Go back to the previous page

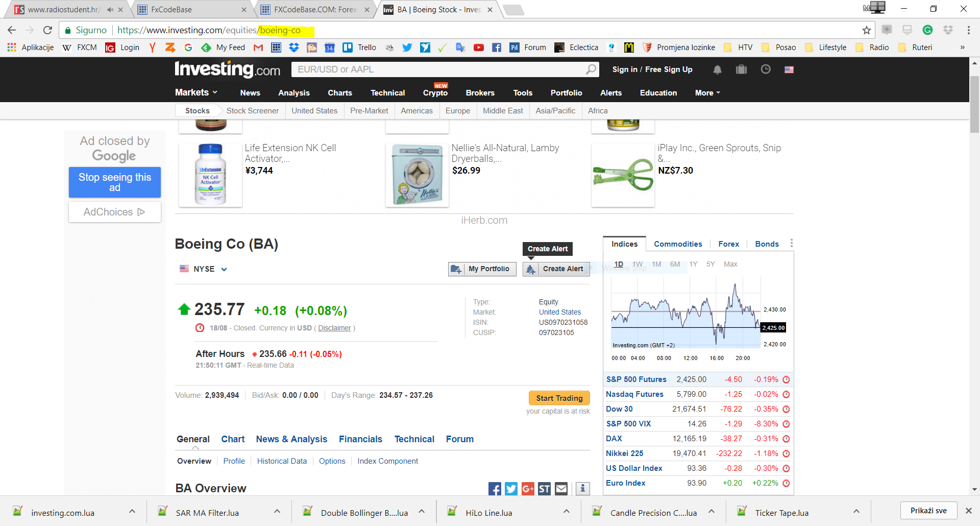pos(12,30)
